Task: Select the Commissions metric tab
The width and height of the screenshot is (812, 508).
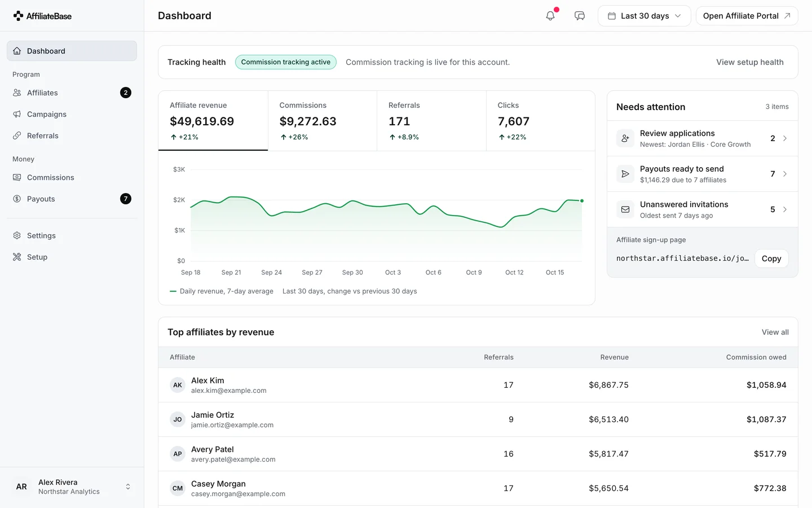Action: [323, 121]
